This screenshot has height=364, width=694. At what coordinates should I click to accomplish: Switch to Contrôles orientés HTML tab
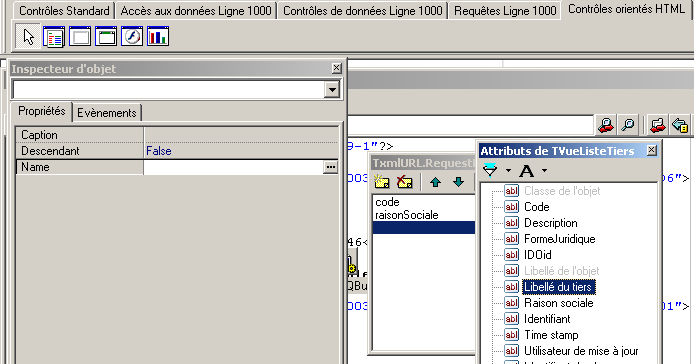(626, 9)
